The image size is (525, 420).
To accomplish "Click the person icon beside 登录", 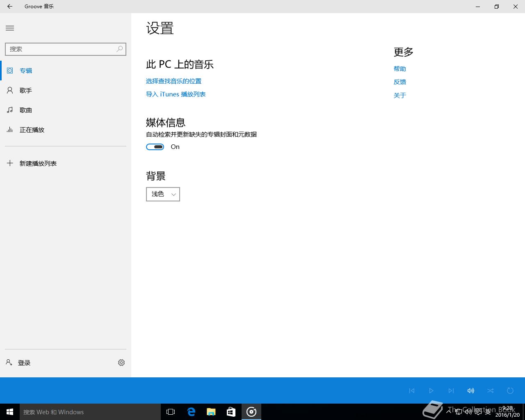I will tap(9, 363).
